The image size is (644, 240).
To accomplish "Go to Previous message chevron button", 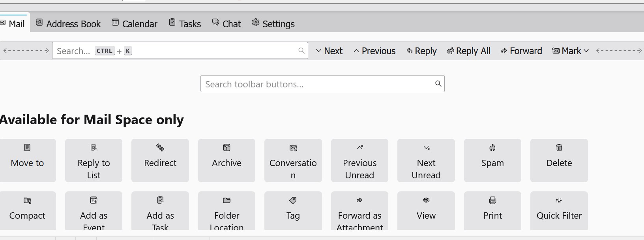I will (x=374, y=51).
